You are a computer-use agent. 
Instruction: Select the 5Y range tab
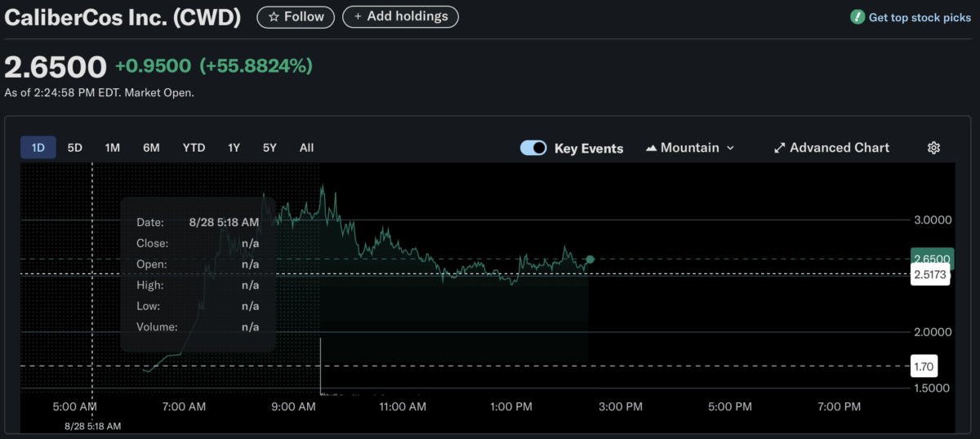270,148
